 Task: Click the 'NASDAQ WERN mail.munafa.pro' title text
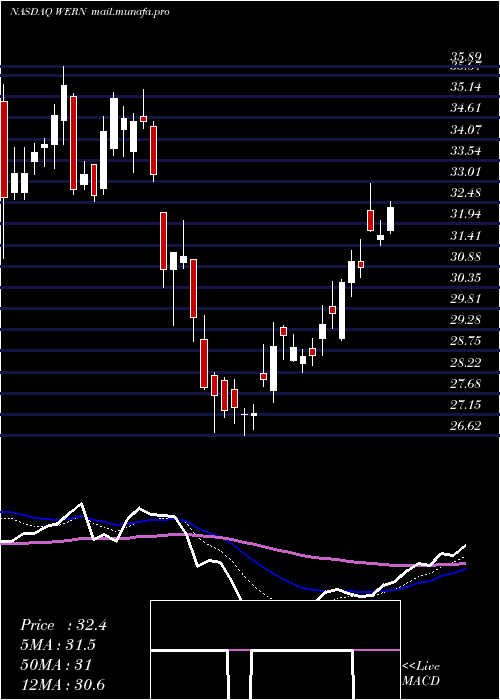click(x=90, y=12)
